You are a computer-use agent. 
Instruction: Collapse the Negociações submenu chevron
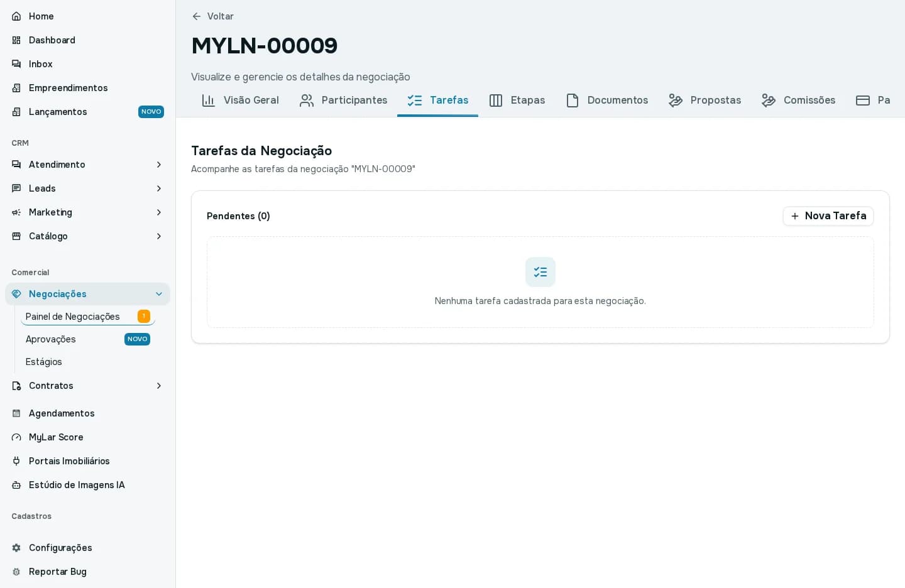click(159, 294)
